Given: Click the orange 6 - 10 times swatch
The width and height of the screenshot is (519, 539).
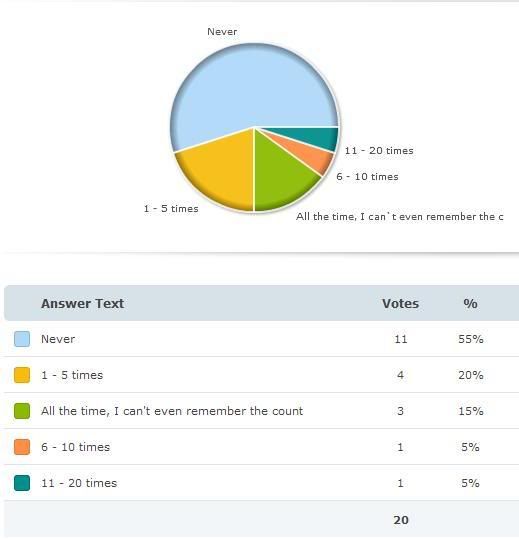Looking at the screenshot, I should click(22, 447).
